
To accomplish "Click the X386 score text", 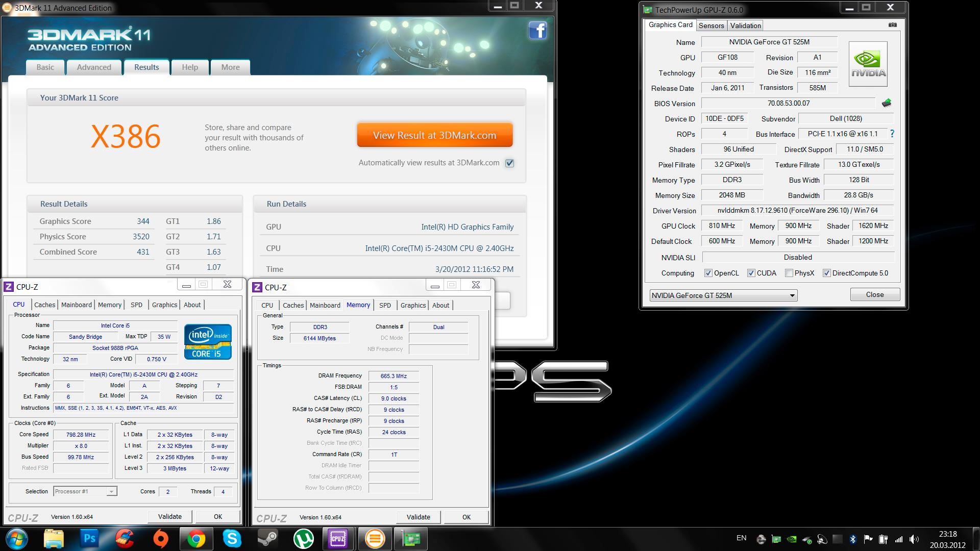I will 126,137.
